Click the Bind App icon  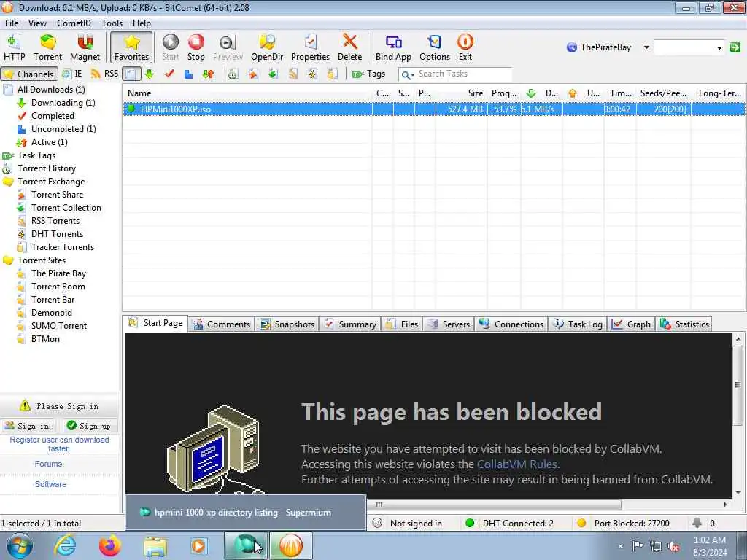[x=393, y=47]
